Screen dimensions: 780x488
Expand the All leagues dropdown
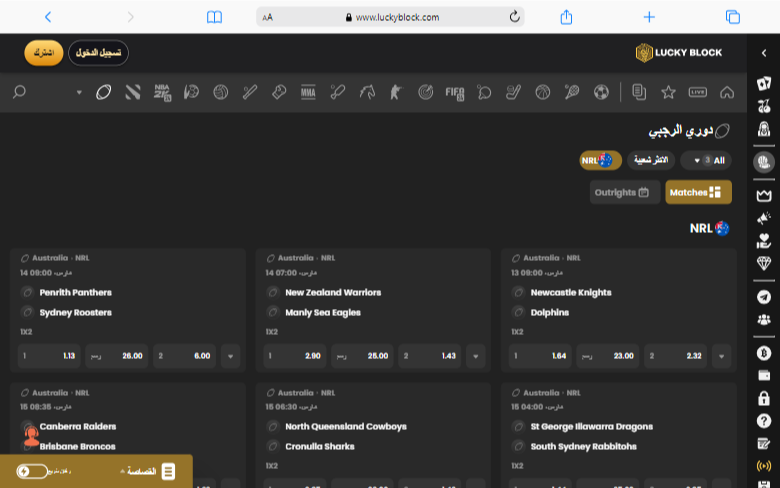point(705,160)
